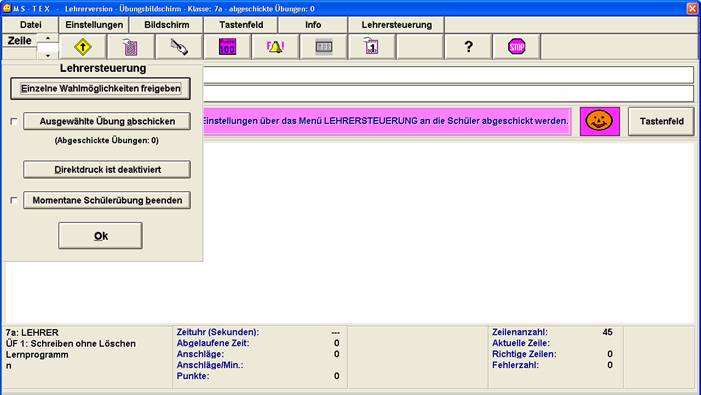701x395 pixels.
Task: Click the 'Zeituhr (Sekunden):' label
Action: 218,332
